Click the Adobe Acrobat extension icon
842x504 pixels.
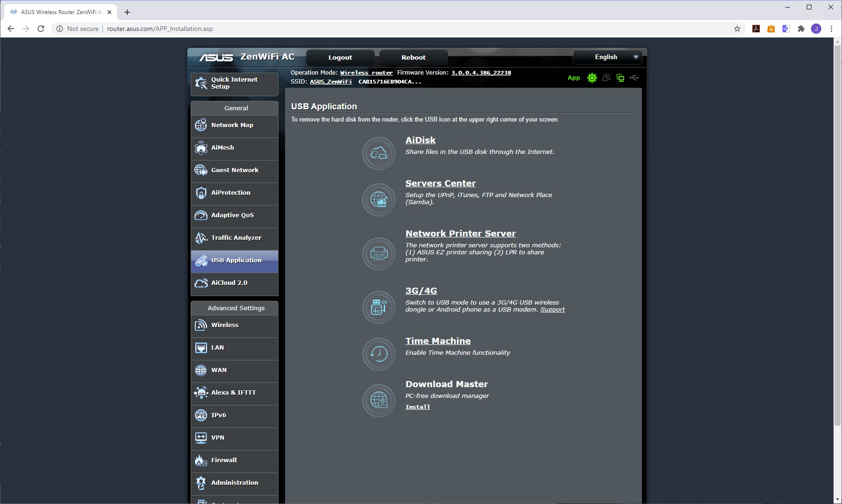(x=756, y=29)
